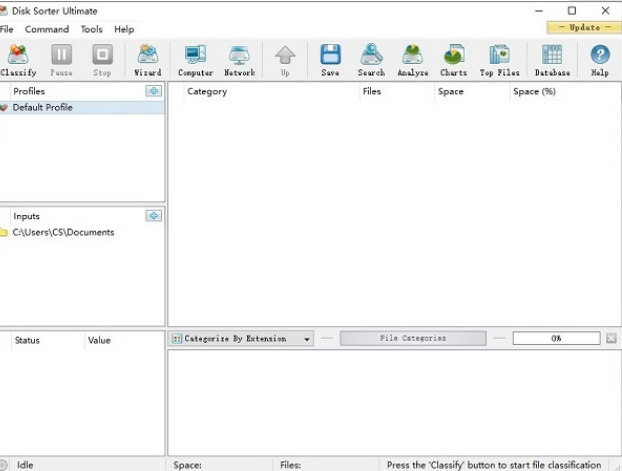
Task: Click the Classify toolbar icon
Action: [x=17, y=60]
